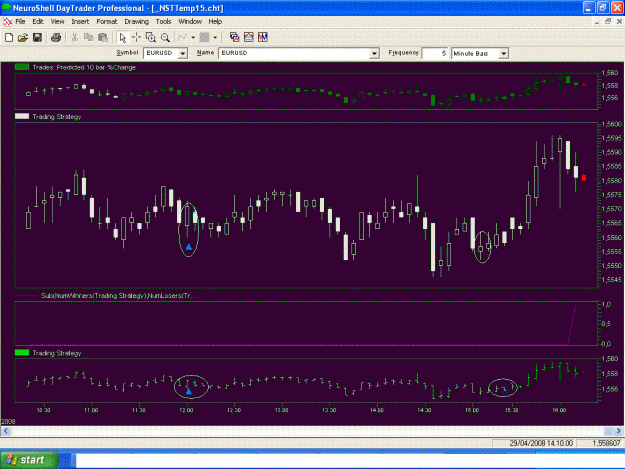Image resolution: width=625 pixels, height=469 pixels.
Task: Open the Window menu
Action: (x=190, y=22)
